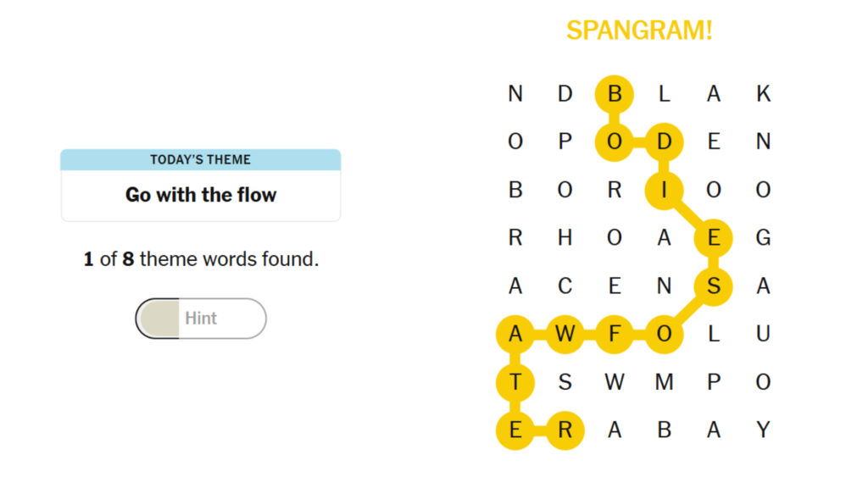Tap the letter Y tile
This screenshot has height=488, width=868.
tap(763, 430)
